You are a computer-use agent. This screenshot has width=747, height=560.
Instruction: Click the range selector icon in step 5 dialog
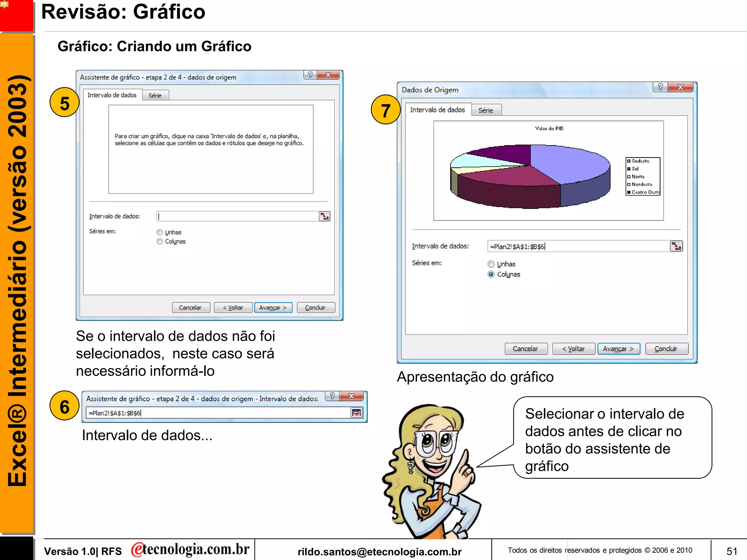(324, 216)
